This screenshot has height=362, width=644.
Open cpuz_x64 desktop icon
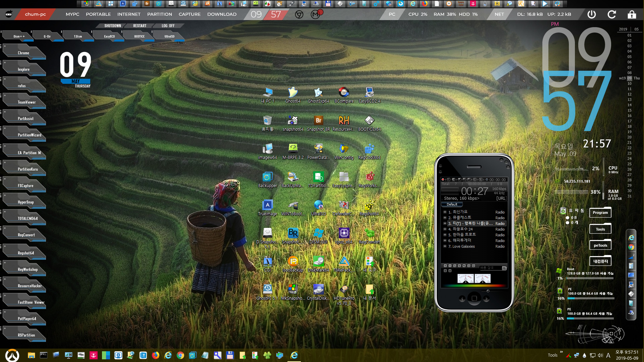coord(344,236)
